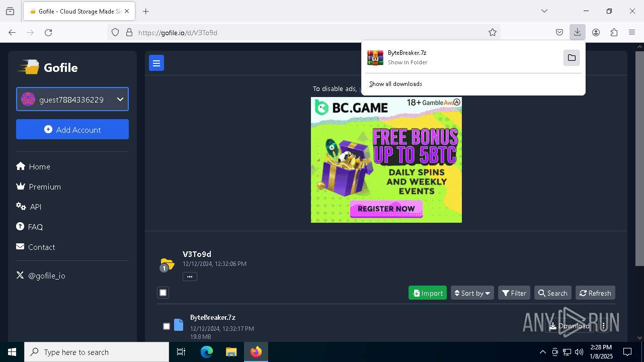Launch Microsoft Edge from the taskbar
The width and height of the screenshot is (644, 362).
[207, 352]
